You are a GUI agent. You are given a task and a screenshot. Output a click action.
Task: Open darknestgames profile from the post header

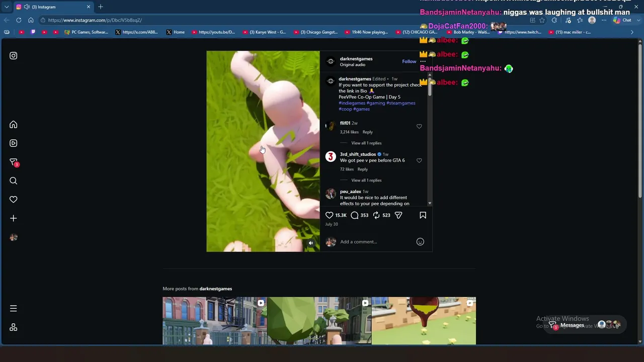356,59
